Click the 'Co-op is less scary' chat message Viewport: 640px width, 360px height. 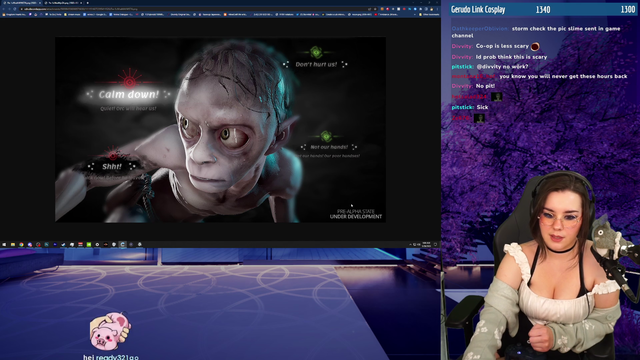[502, 46]
